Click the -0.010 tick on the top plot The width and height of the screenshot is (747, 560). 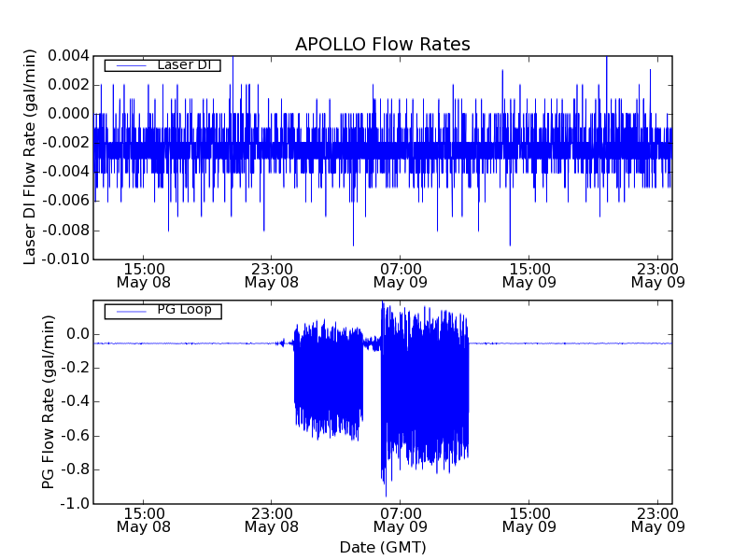click(x=66, y=259)
